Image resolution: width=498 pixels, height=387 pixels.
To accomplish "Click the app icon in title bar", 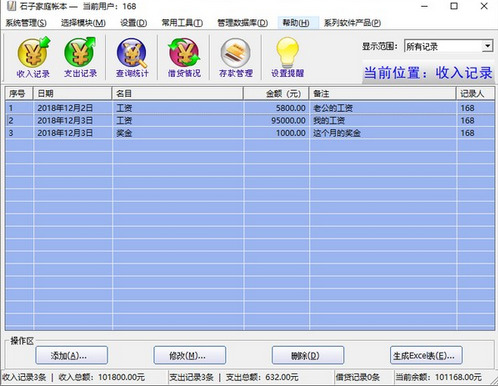I will click(x=11, y=6).
